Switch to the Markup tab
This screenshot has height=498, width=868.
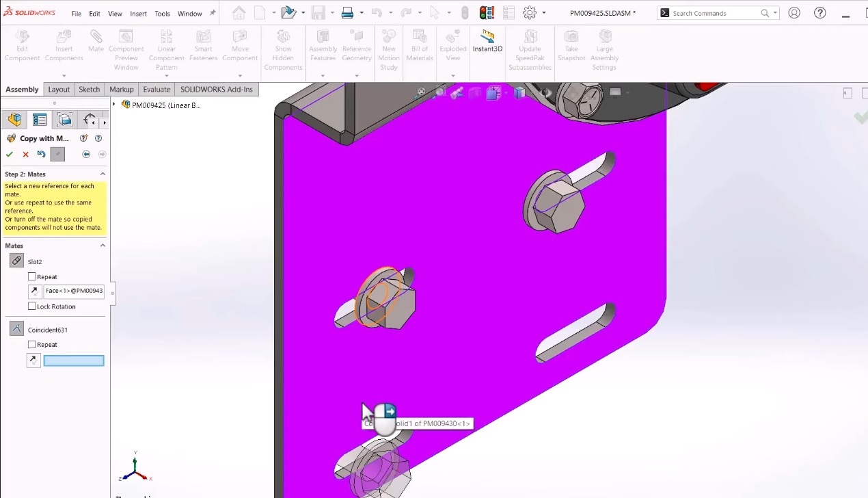coord(122,90)
